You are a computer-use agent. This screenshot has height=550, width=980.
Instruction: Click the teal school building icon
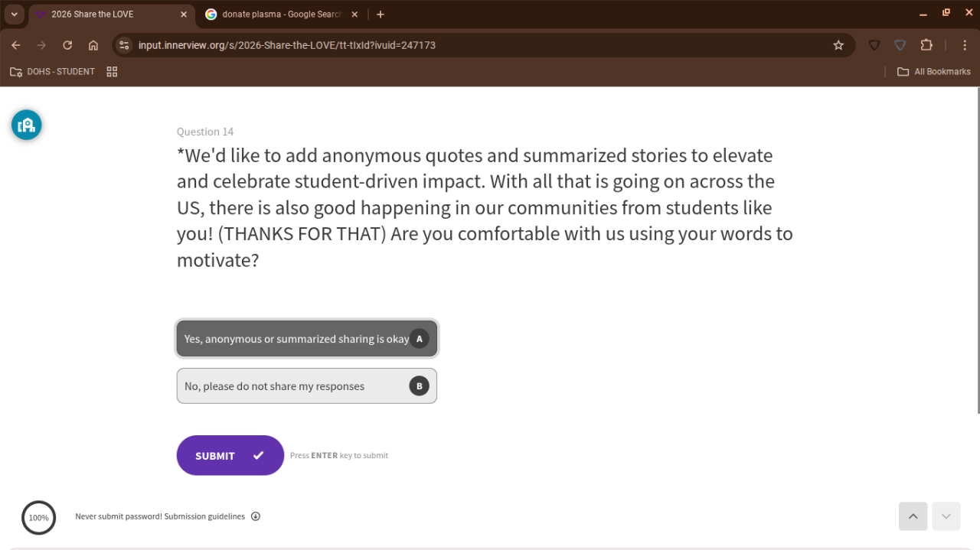26,125
